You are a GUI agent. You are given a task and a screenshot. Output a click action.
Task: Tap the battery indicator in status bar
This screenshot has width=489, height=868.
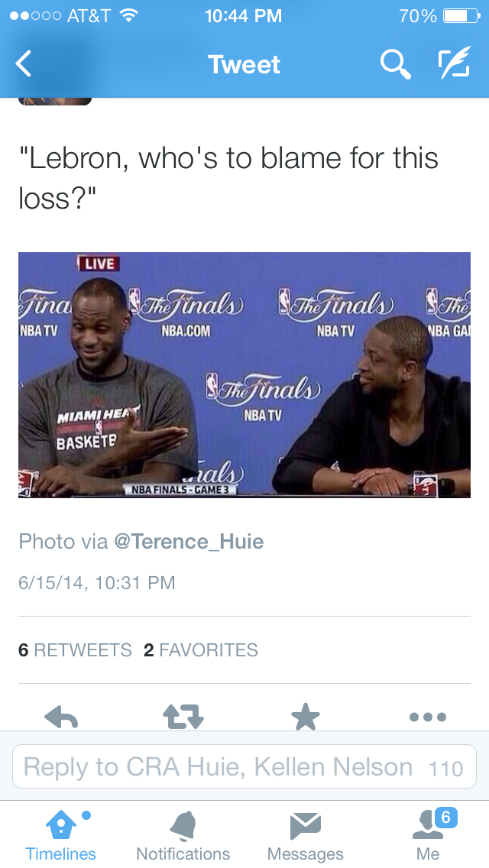coord(461,15)
